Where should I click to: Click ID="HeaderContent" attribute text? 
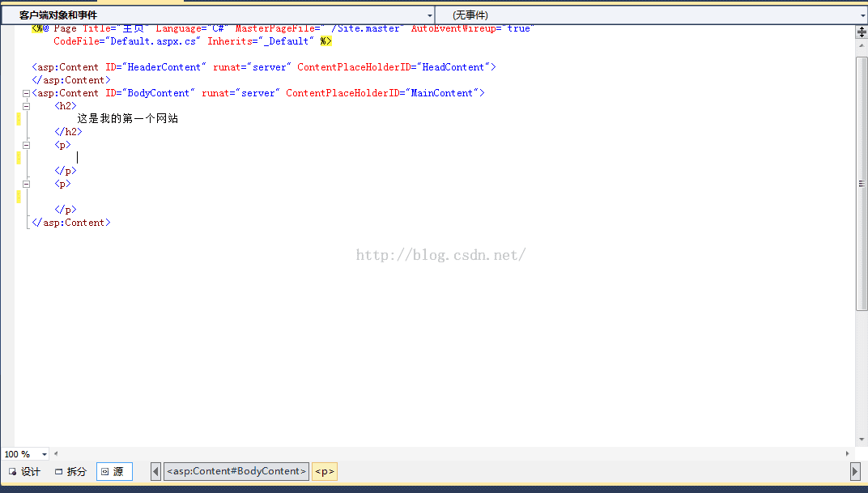(x=155, y=67)
